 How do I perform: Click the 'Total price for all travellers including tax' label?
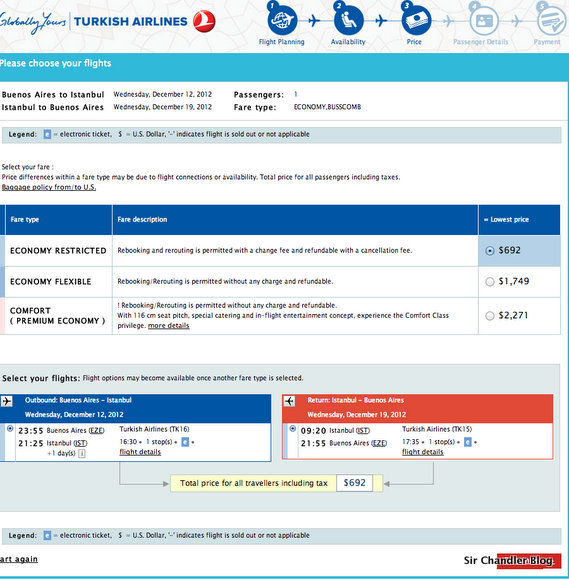(254, 483)
